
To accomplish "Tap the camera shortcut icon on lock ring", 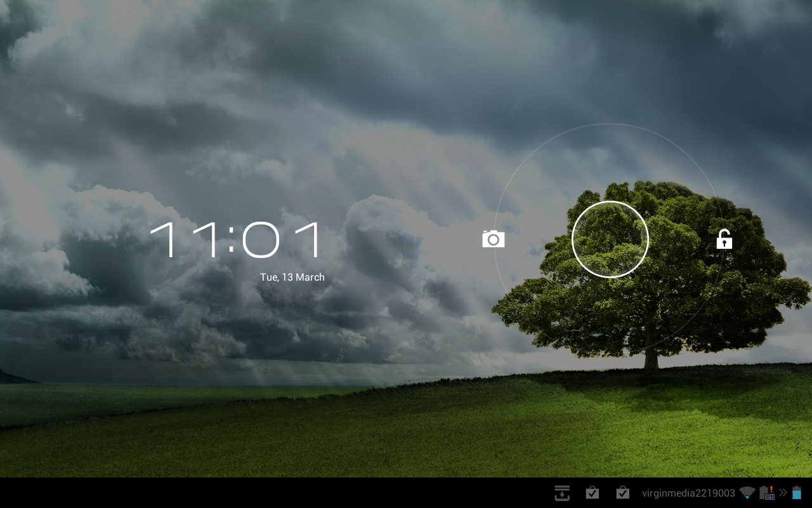I will (493, 239).
